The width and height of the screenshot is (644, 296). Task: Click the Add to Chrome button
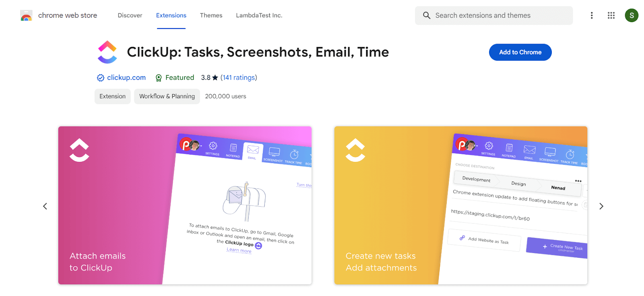click(x=520, y=52)
